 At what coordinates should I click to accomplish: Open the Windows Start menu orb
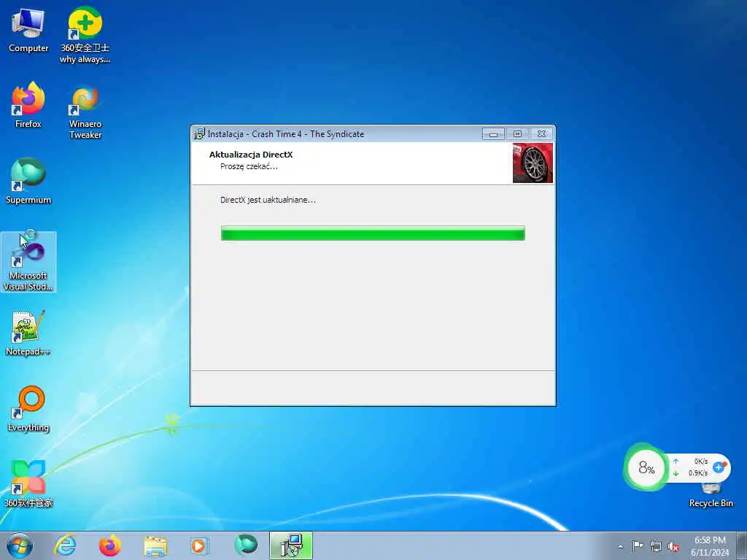(20, 545)
